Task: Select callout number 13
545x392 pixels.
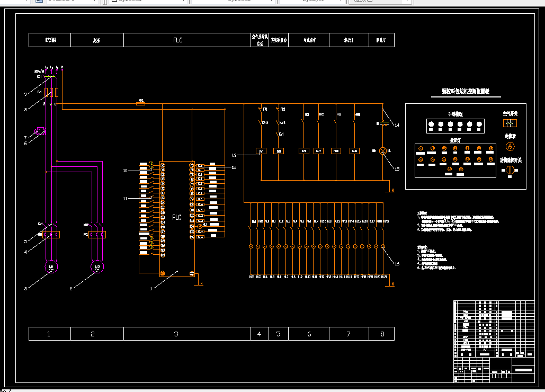Action: (234, 155)
